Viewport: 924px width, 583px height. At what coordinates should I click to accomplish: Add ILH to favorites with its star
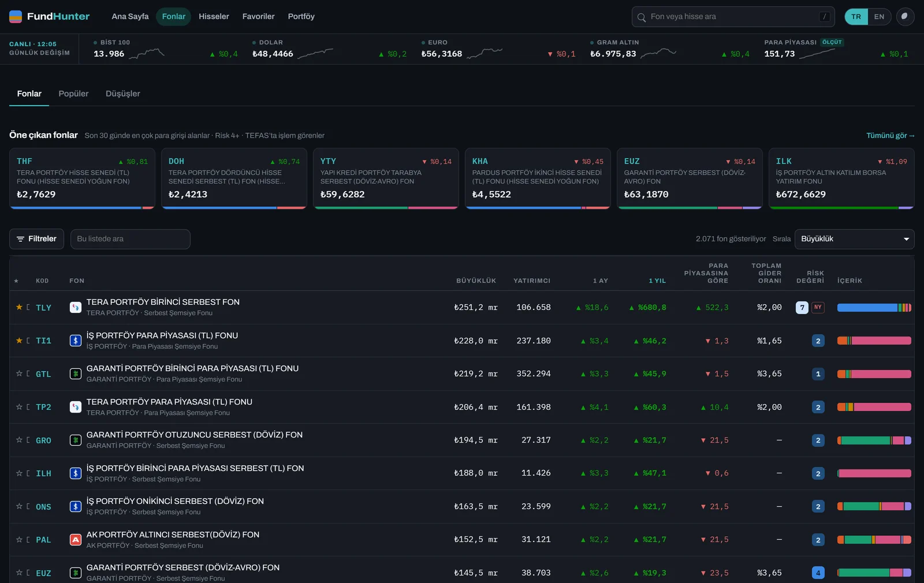click(x=19, y=473)
